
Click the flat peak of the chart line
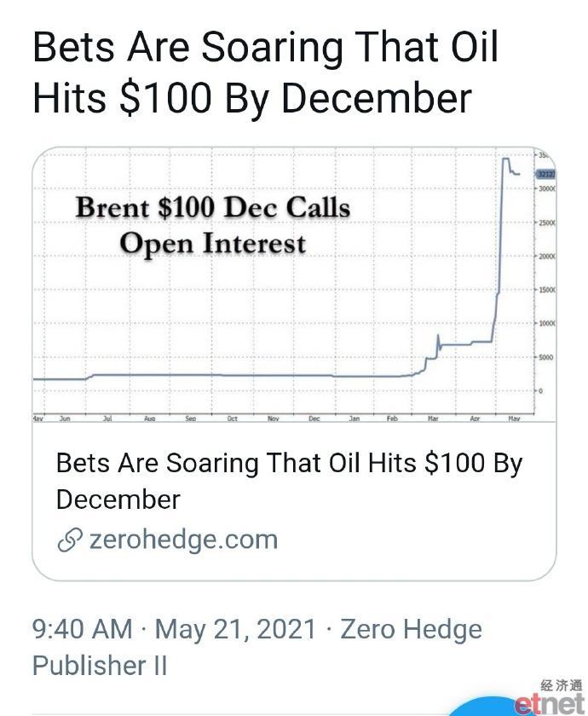(x=506, y=159)
